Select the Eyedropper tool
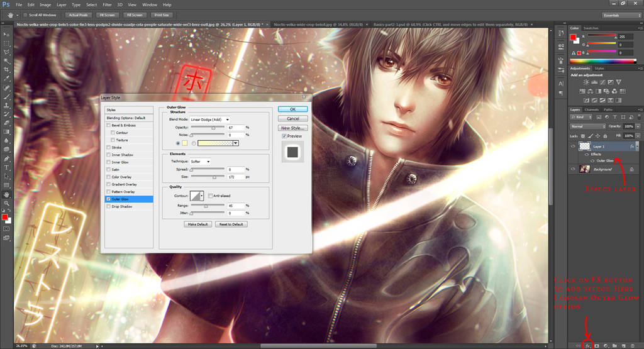Image resolution: width=644 pixels, height=349 pixels. click(x=6, y=79)
